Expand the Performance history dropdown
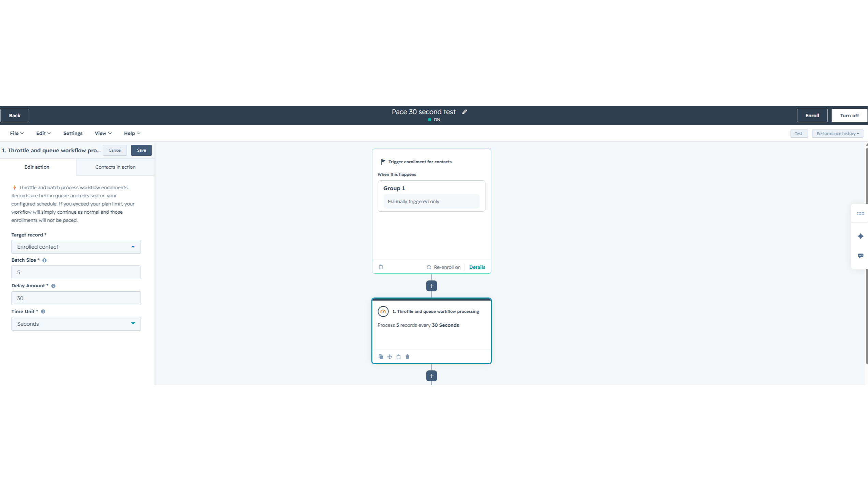The height and width of the screenshot is (488, 868). [837, 134]
